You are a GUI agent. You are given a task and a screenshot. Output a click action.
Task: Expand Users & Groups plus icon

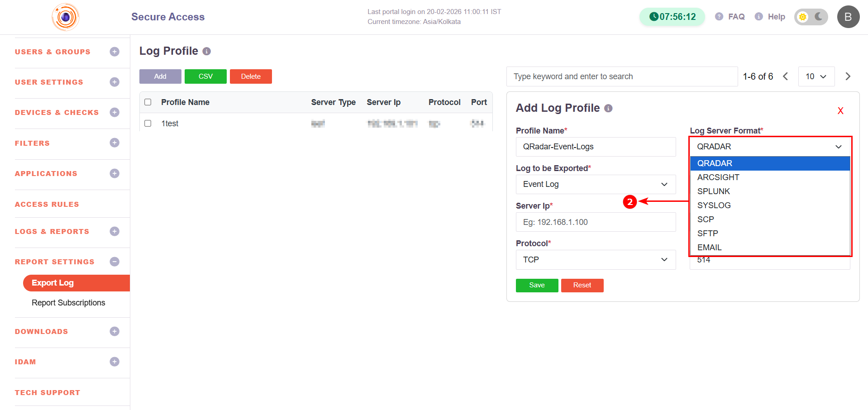point(114,52)
